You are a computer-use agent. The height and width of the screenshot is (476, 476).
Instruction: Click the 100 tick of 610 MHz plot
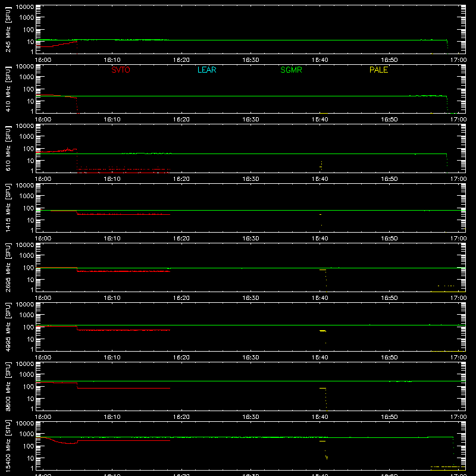tap(29, 149)
